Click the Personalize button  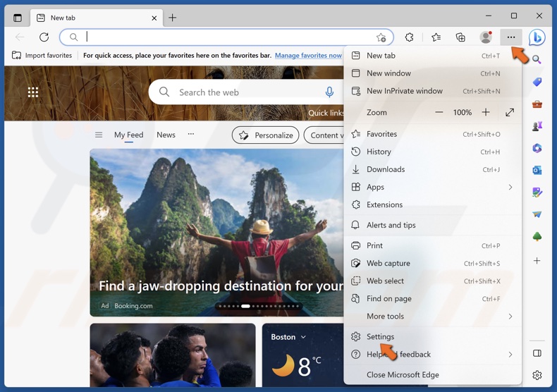tap(265, 135)
